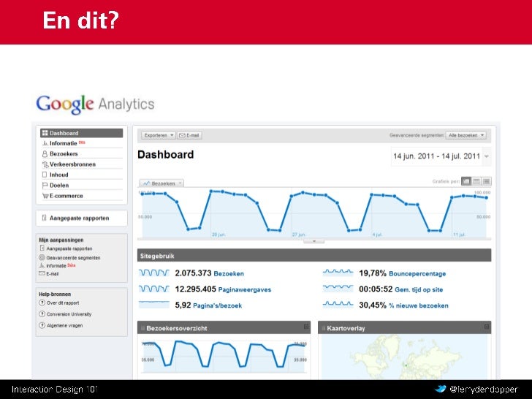Click the Inhoud page icon
The image size is (532, 399).
[x=45, y=175]
